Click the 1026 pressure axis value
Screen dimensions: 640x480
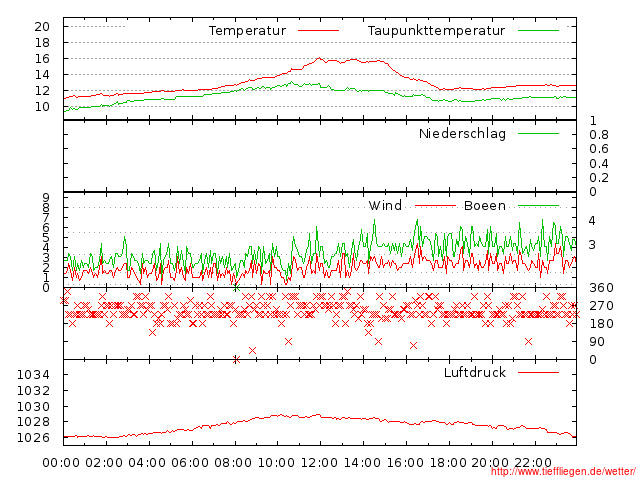[33, 438]
